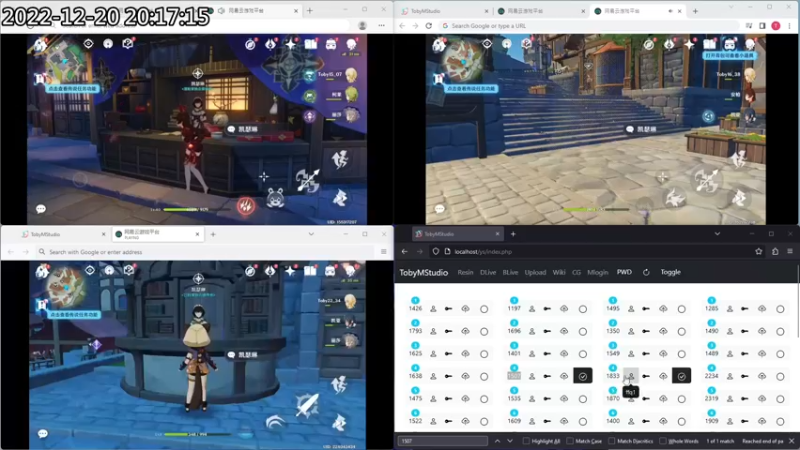Click the find bar text field
The width and height of the screenshot is (800, 450).
(x=443, y=441)
